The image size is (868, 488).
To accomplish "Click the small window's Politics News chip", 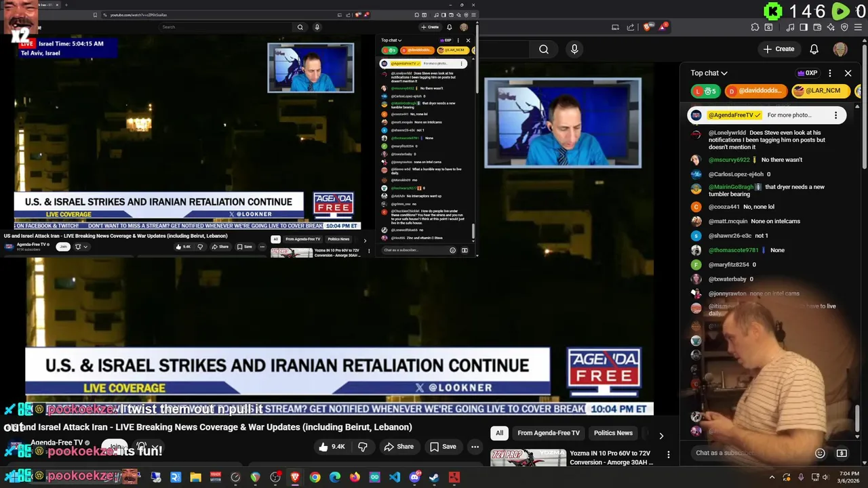I will [338, 239].
